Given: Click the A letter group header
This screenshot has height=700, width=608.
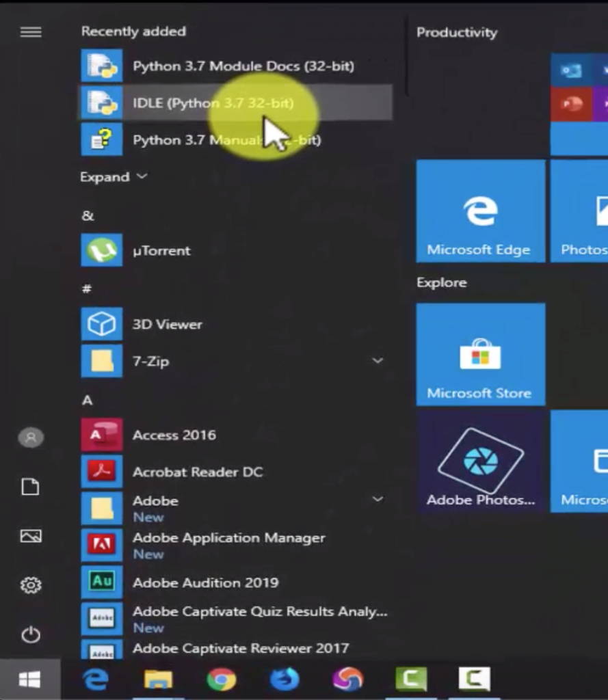Looking at the screenshot, I should (x=87, y=400).
